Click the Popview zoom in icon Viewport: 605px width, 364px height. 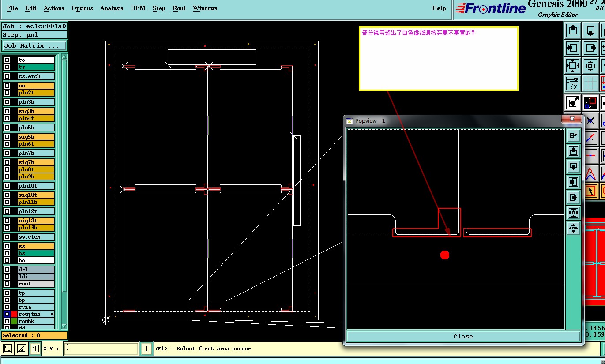[x=573, y=213]
